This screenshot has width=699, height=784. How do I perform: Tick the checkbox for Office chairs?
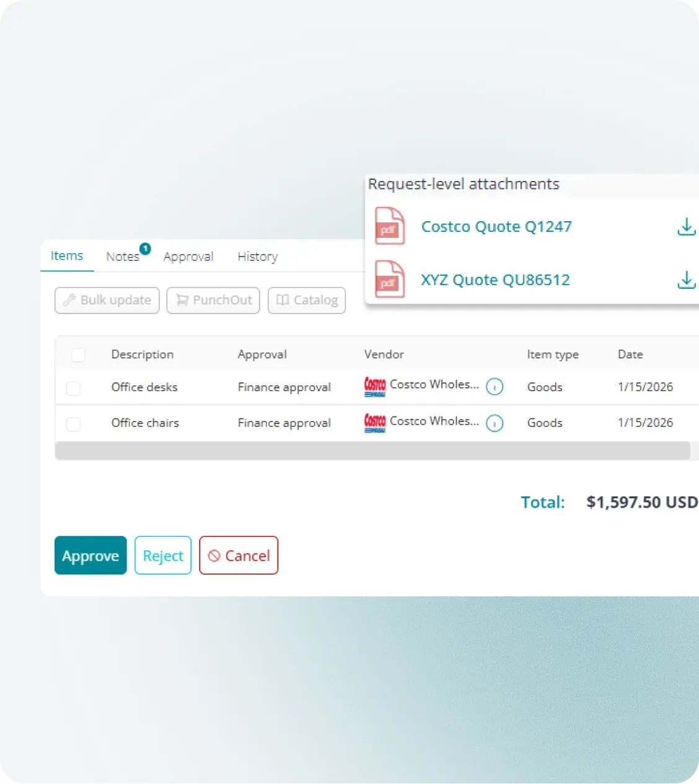[73, 424]
